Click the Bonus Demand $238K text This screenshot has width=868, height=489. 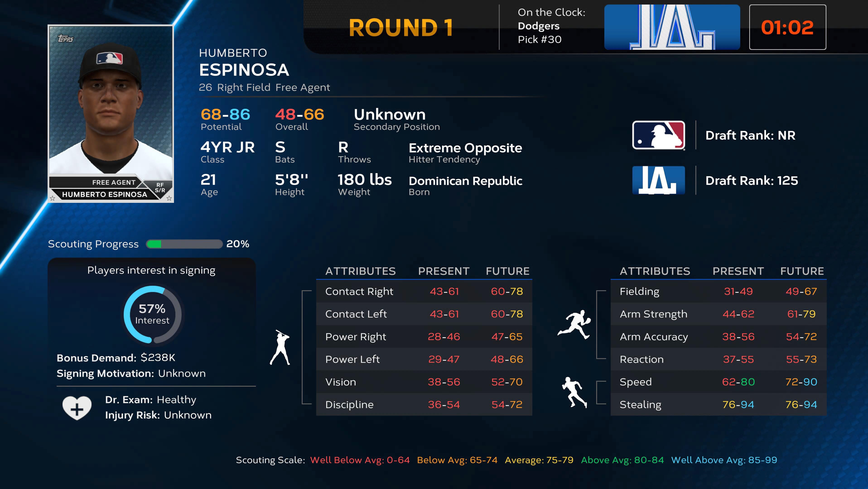pyautogui.click(x=116, y=358)
